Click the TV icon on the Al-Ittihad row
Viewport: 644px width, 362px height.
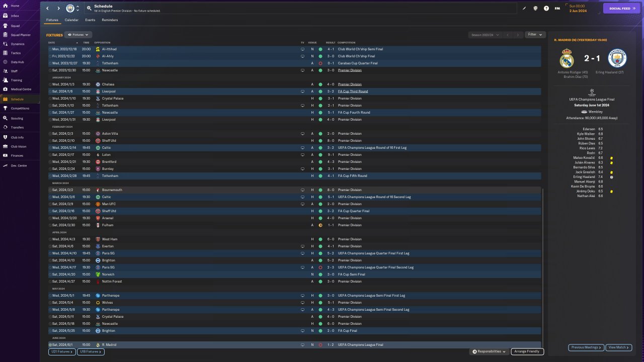(302, 49)
